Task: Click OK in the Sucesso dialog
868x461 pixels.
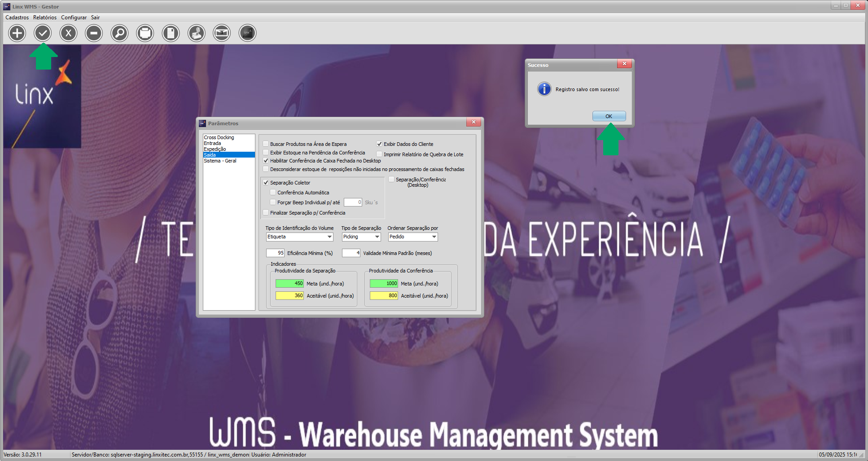Action: (609, 116)
